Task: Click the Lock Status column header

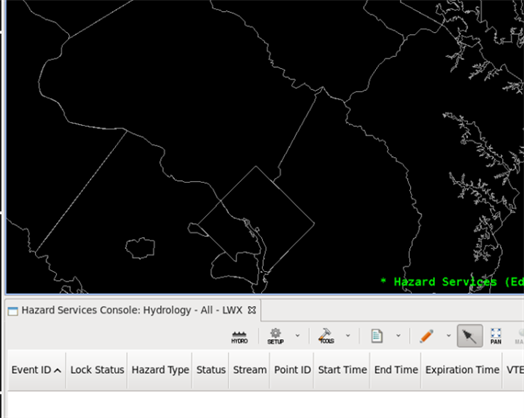Action: coord(97,370)
